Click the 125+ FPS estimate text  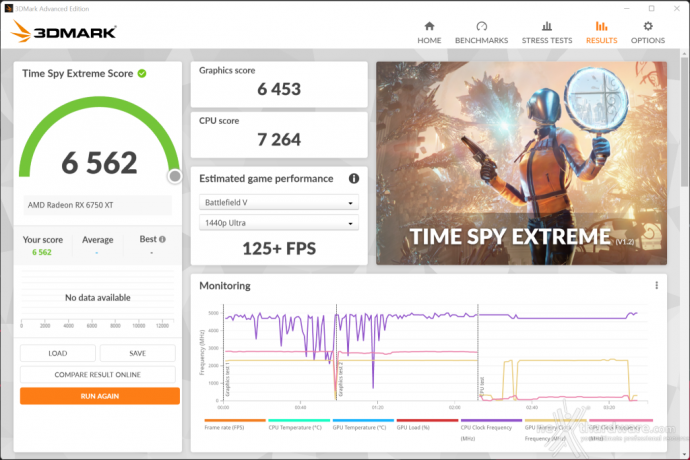click(279, 249)
